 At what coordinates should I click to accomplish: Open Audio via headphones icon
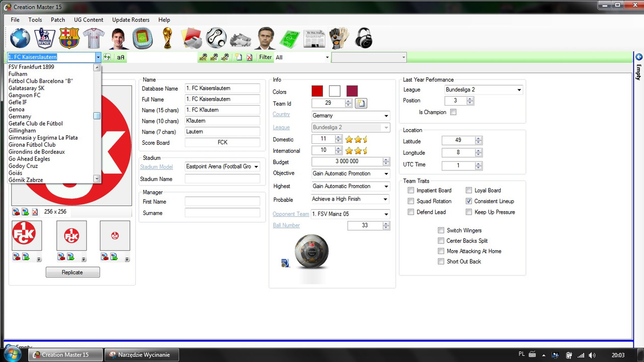click(x=363, y=38)
